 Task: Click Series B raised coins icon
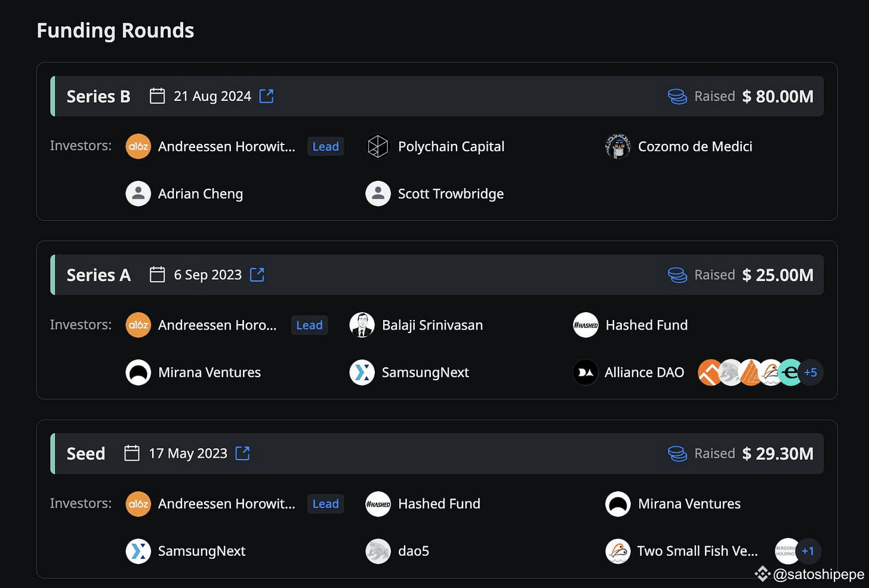(677, 96)
